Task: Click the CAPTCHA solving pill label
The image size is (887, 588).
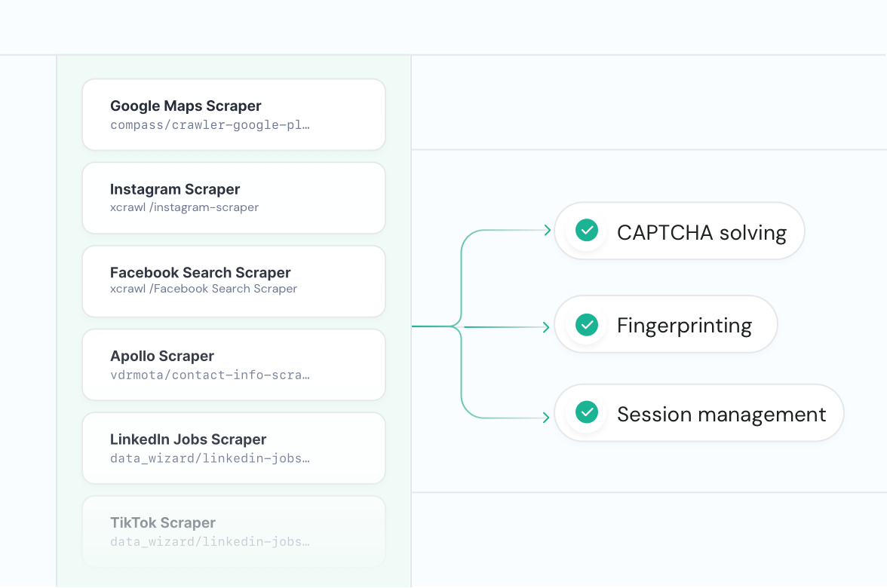Action: [701, 233]
